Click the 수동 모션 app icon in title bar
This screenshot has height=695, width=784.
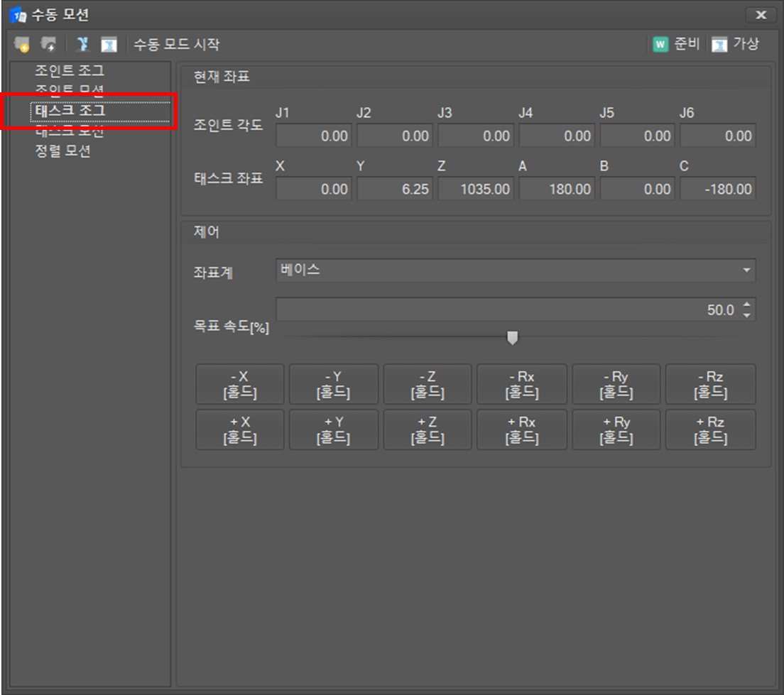(x=17, y=14)
